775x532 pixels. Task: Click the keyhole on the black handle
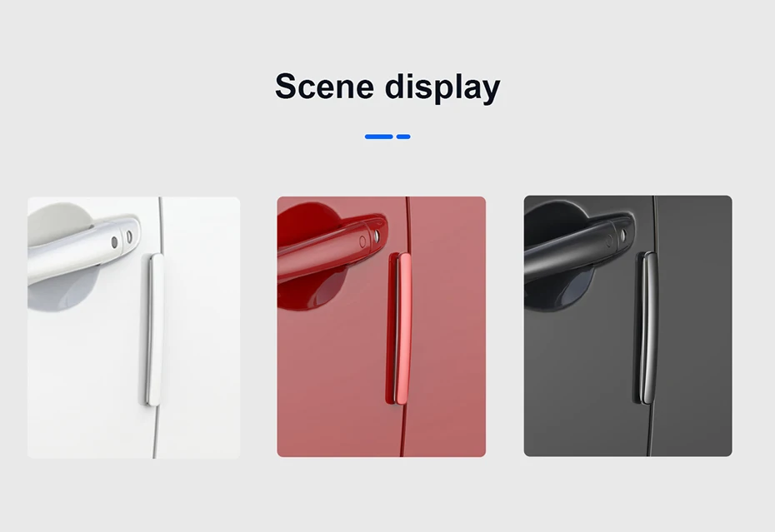coord(623,235)
